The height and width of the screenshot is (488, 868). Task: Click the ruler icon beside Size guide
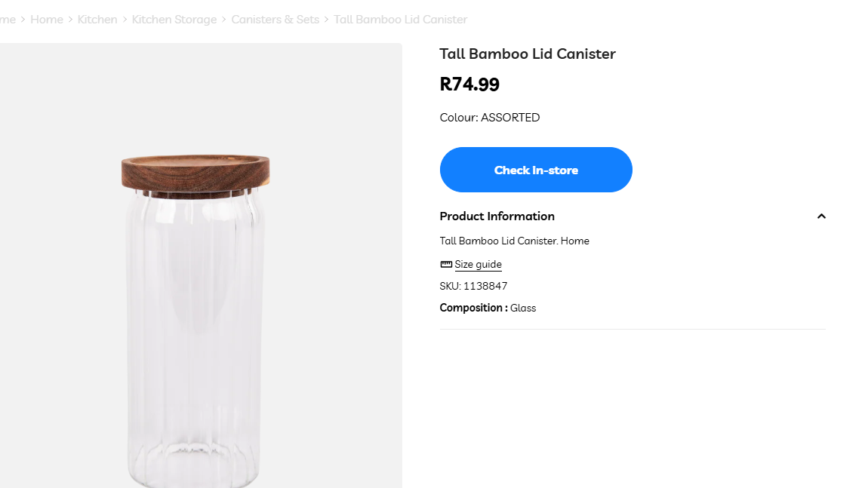pyautogui.click(x=446, y=265)
